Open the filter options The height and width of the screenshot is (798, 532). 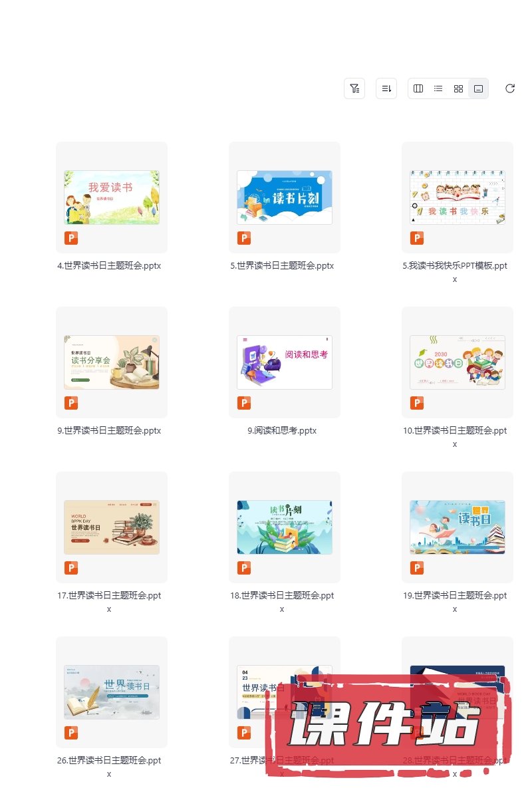[x=354, y=88]
